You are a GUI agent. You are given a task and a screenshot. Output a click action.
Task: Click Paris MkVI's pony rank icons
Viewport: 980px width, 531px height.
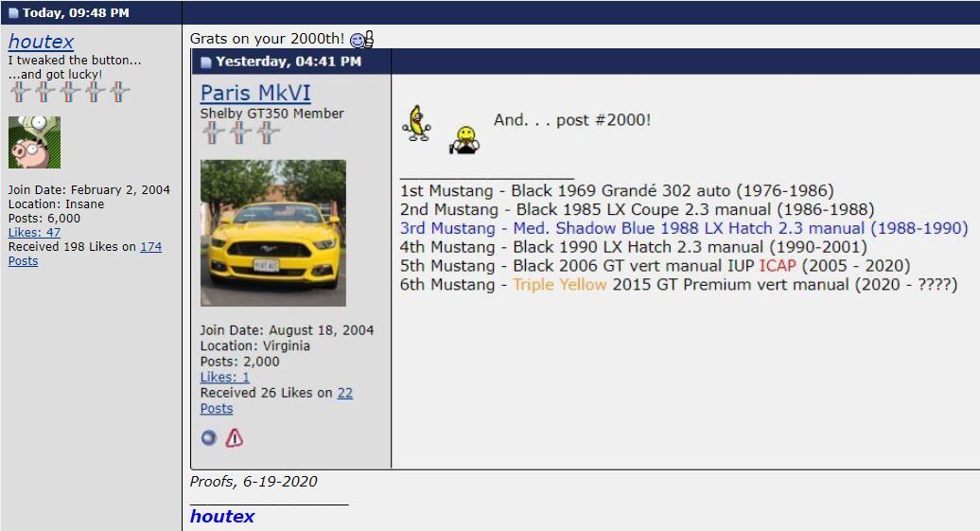240,133
